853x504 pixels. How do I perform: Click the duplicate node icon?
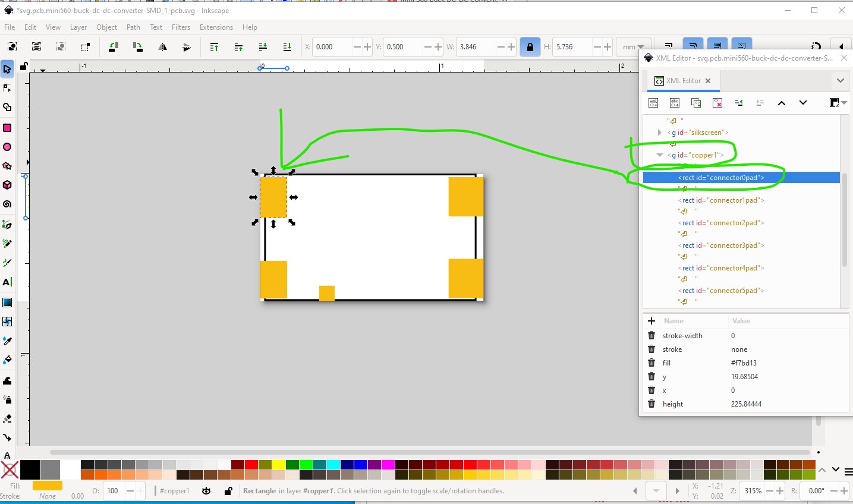696,103
